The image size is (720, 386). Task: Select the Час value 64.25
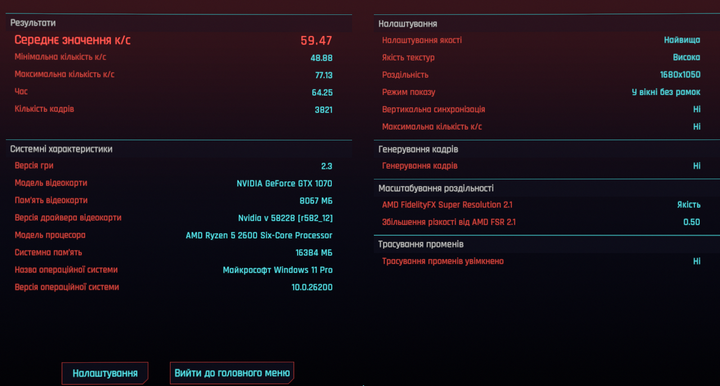pos(322,93)
